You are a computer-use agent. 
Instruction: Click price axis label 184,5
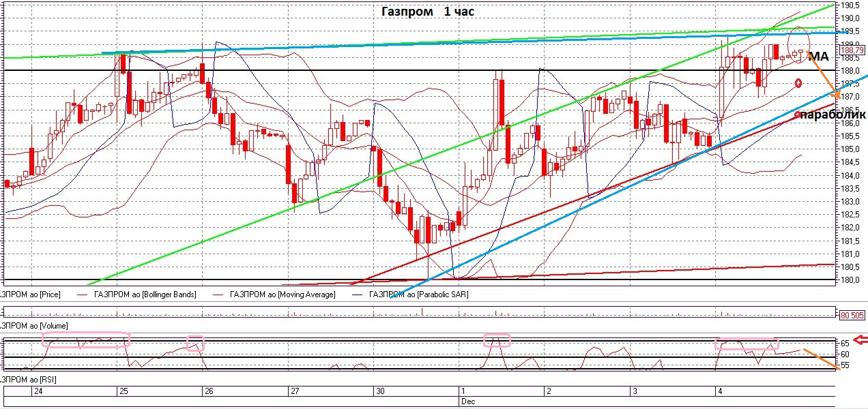pos(850,162)
